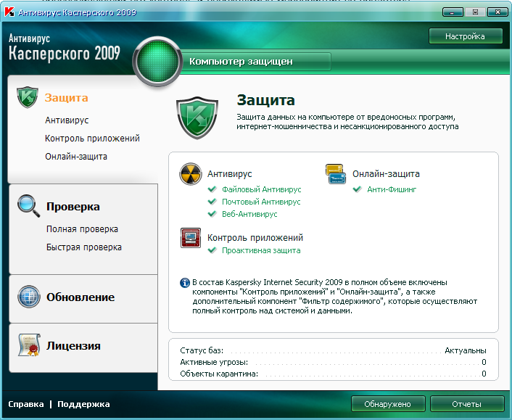This screenshot has width=512, height=420.
Task: Click the check mark beside Анти-Фишинг
Action: click(358, 189)
